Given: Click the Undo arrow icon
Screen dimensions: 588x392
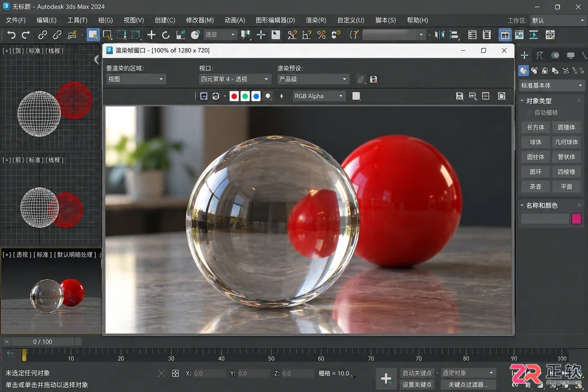Looking at the screenshot, I should 11,35.
